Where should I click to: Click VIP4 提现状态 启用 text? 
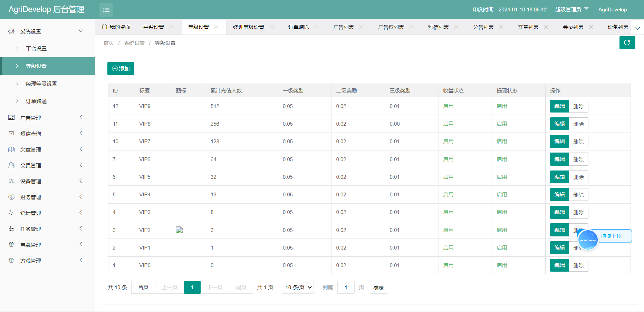(502, 194)
